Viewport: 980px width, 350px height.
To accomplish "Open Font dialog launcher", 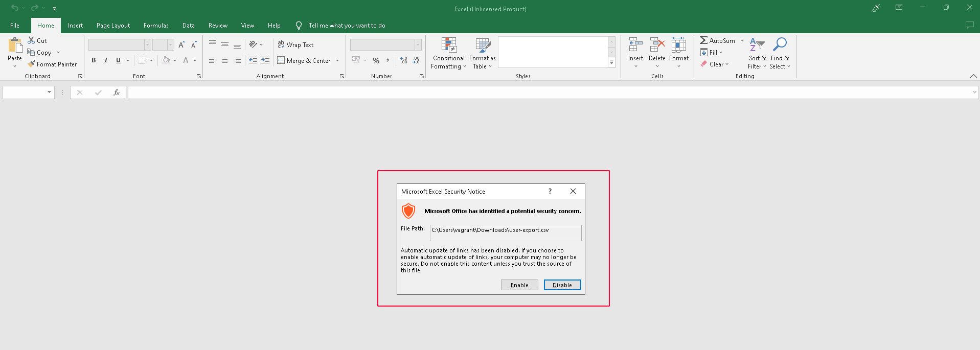I will (x=199, y=76).
